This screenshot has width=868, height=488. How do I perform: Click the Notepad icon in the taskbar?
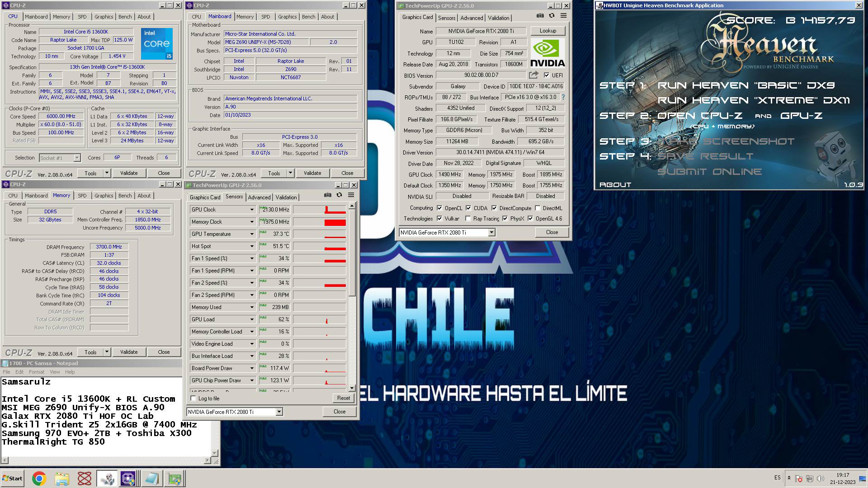pos(151,479)
